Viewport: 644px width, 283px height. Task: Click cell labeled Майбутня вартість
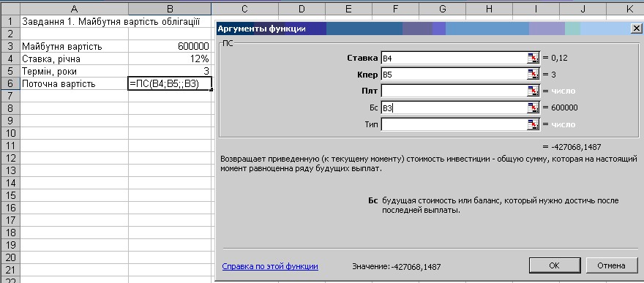click(x=74, y=46)
